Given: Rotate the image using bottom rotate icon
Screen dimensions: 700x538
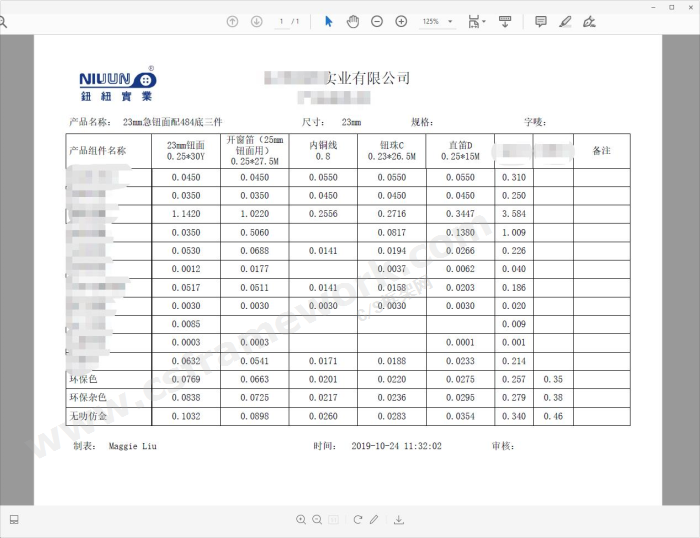Looking at the screenshot, I should (x=356, y=520).
